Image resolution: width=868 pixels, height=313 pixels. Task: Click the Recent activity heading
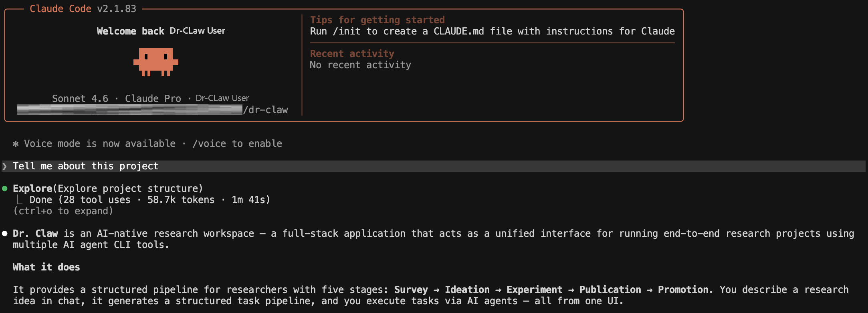(352, 54)
